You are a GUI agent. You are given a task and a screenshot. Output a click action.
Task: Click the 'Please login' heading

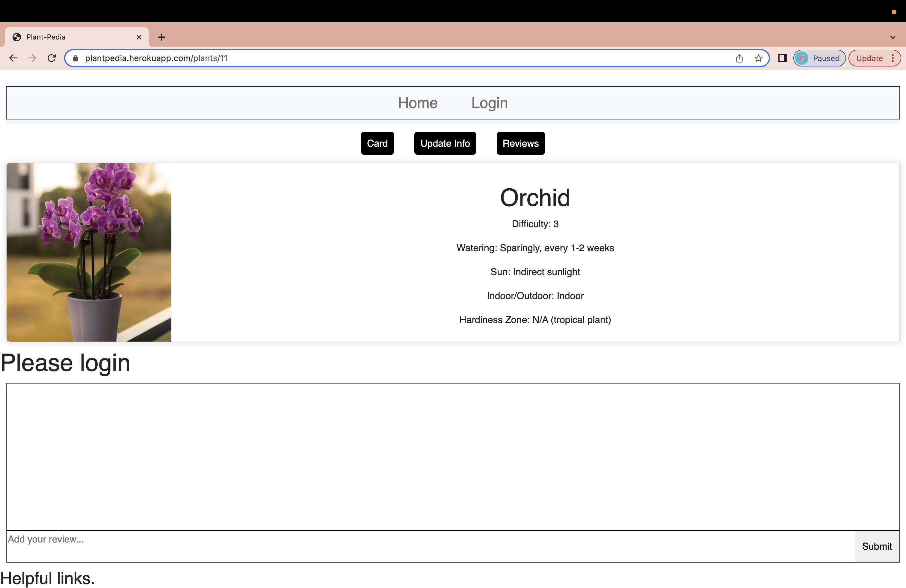(66, 363)
